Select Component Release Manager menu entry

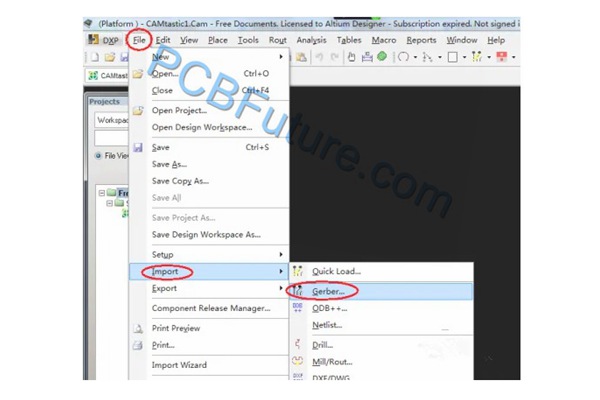[x=209, y=309]
